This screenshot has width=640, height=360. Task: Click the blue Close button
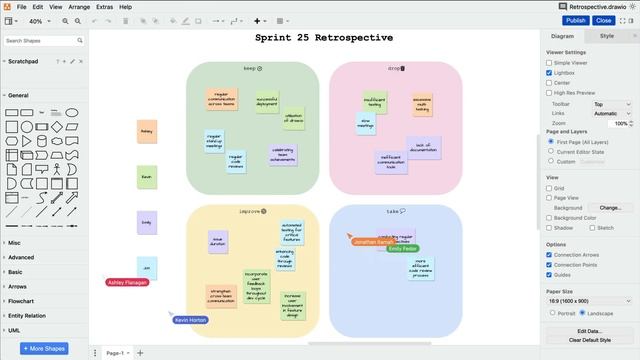tap(603, 20)
